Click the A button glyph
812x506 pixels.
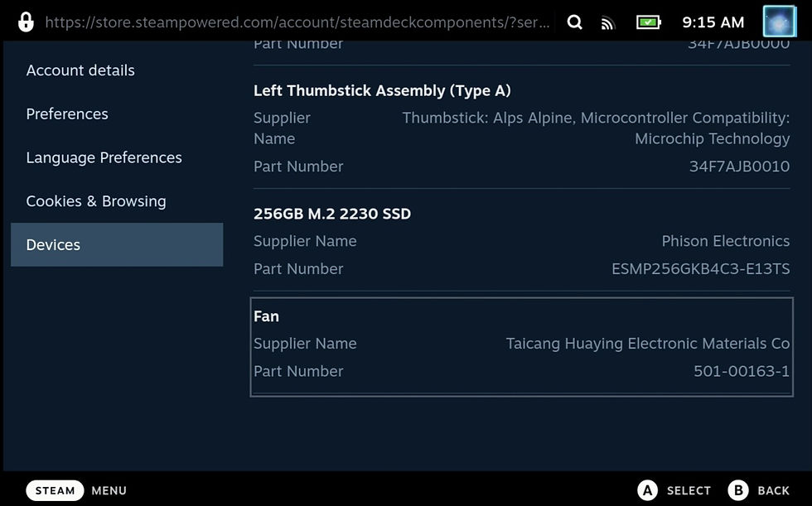point(647,490)
